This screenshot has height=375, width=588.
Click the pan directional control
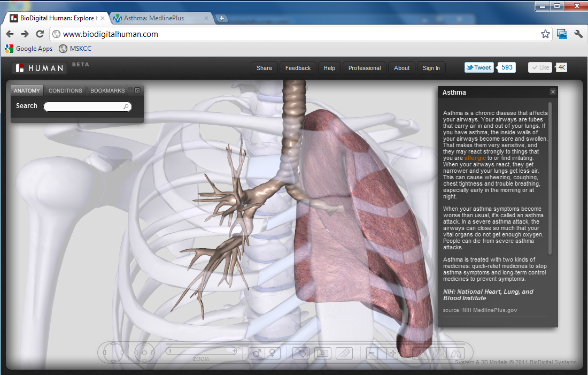[x=113, y=353]
